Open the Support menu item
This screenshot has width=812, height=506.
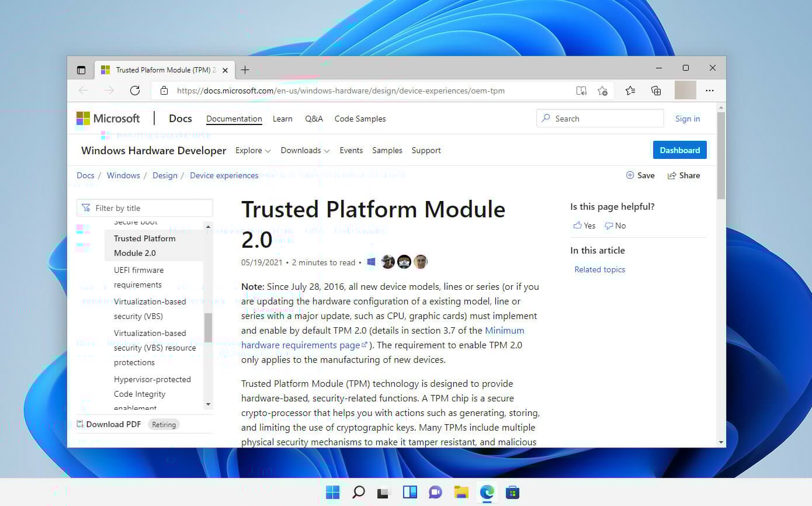point(426,150)
